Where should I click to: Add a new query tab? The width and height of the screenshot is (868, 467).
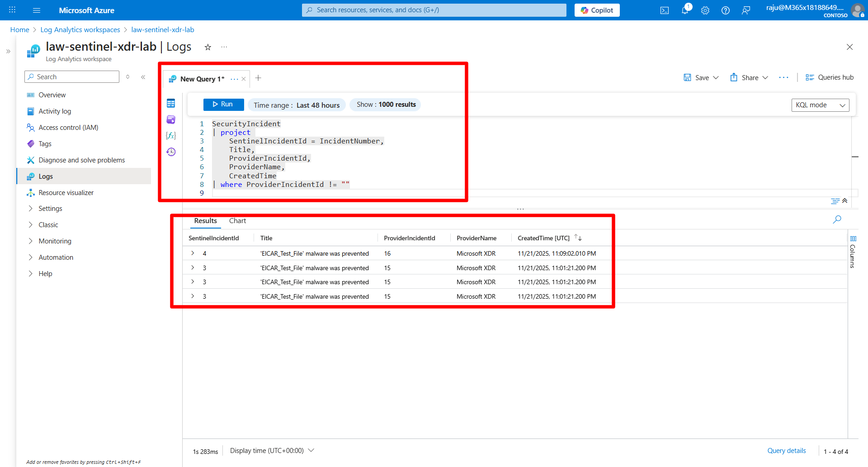pos(258,78)
